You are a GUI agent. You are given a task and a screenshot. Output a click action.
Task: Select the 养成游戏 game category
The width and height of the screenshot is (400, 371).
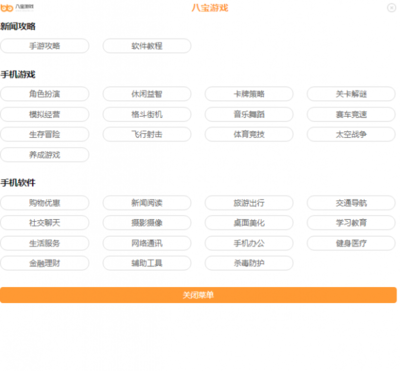45,155
